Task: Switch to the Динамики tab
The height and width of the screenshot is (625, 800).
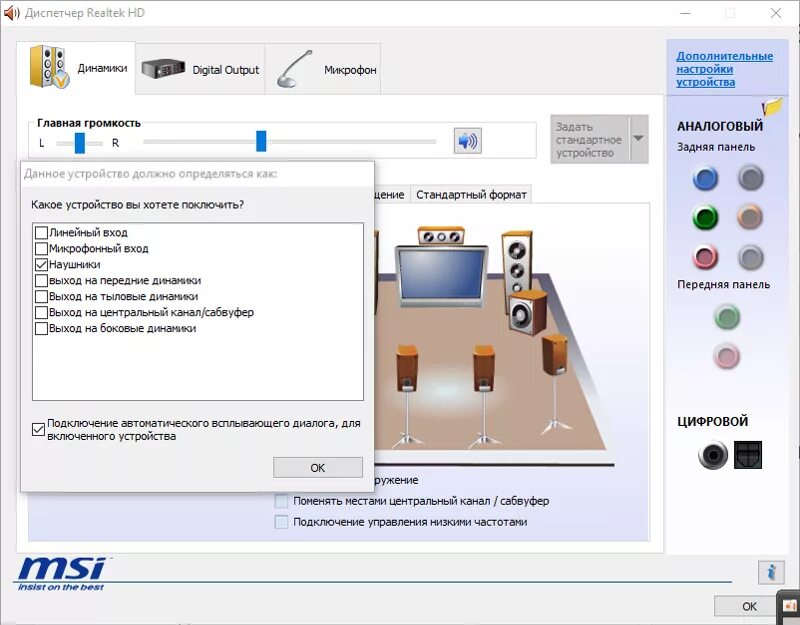Action: pyautogui.click(x=76, y=68)
